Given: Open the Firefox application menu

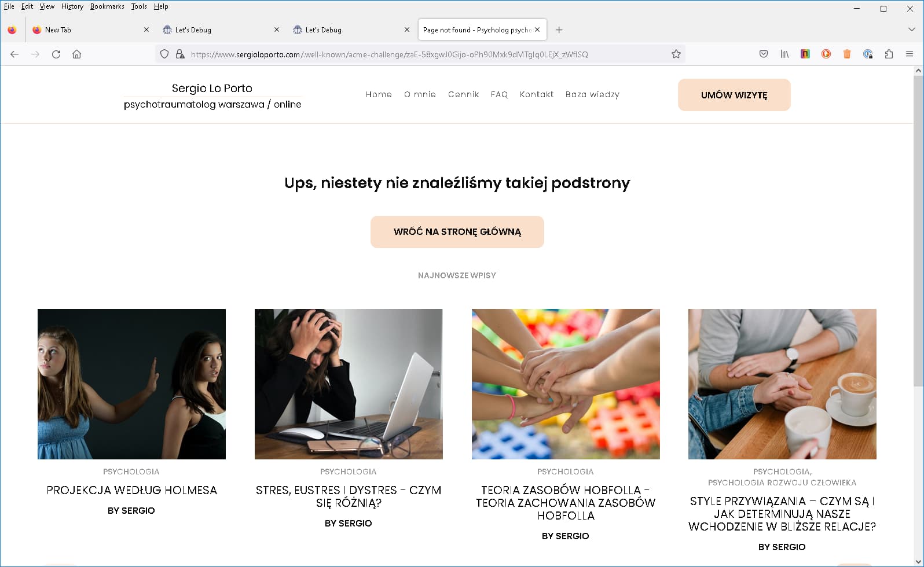Looking at the screenshot, I should [x=910, y=54].
